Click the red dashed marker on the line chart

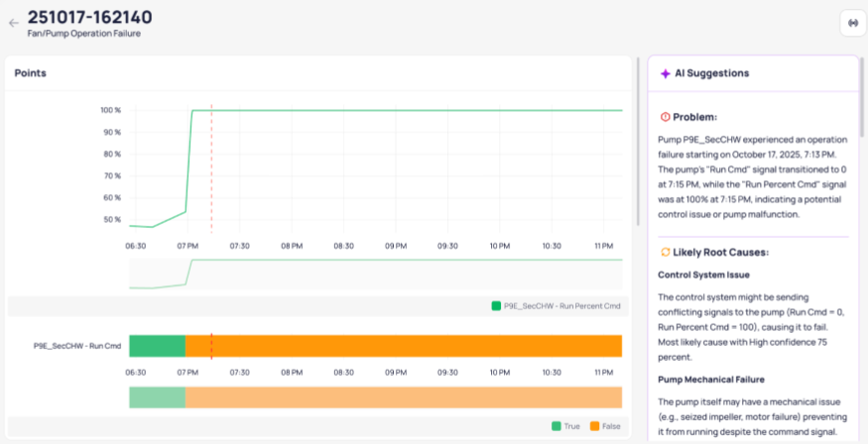coord(211,168)
